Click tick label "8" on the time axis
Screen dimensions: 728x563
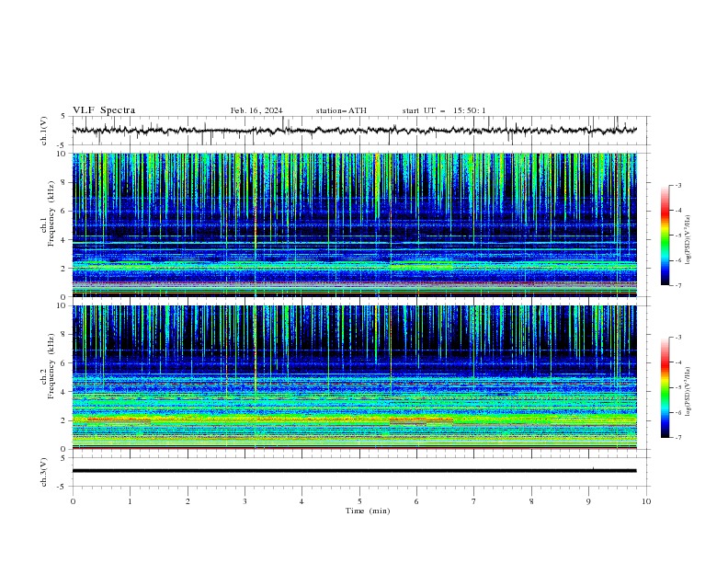coord(531,501)
